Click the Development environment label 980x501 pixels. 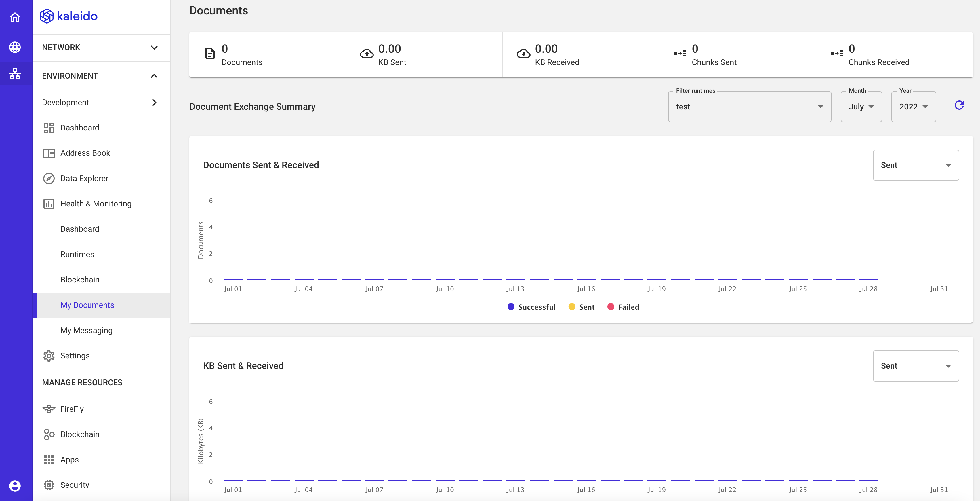click(65, 103)
